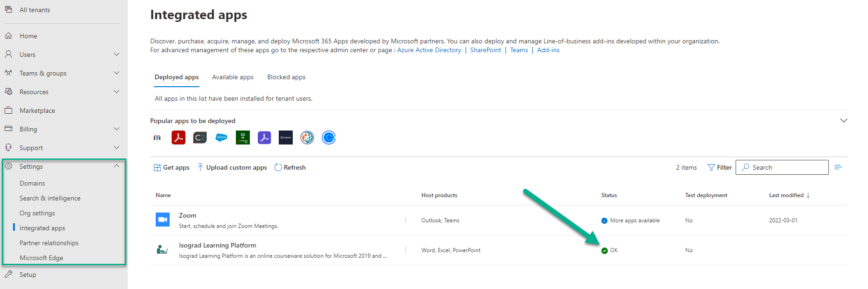Click the More apps available info icon

(605, 221)
